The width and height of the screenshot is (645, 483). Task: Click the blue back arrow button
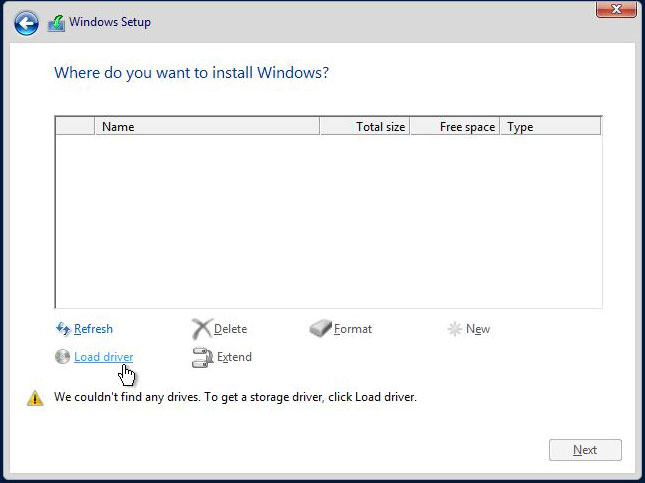[x=26, y=23]
